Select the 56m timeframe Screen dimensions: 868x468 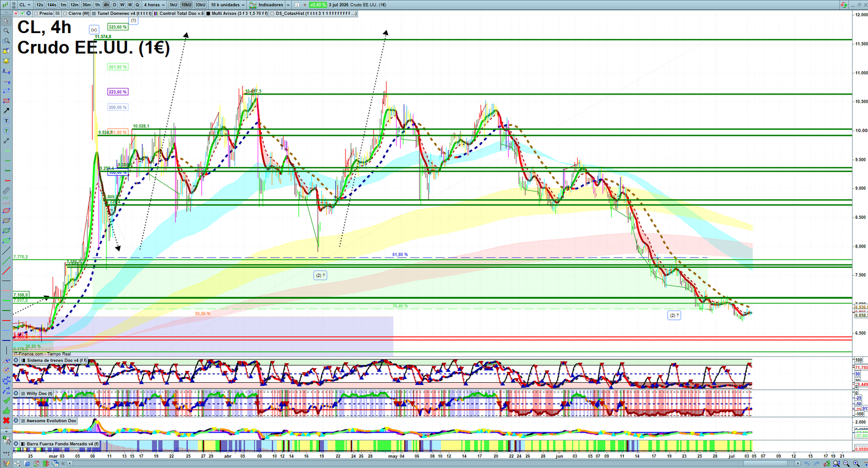pyautogui.click(x=87, y=5)
